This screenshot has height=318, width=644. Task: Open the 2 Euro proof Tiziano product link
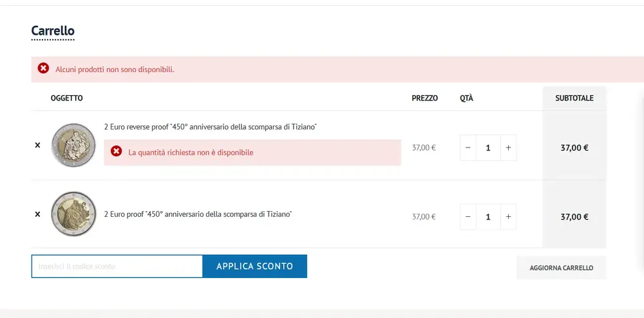[198, 214]
